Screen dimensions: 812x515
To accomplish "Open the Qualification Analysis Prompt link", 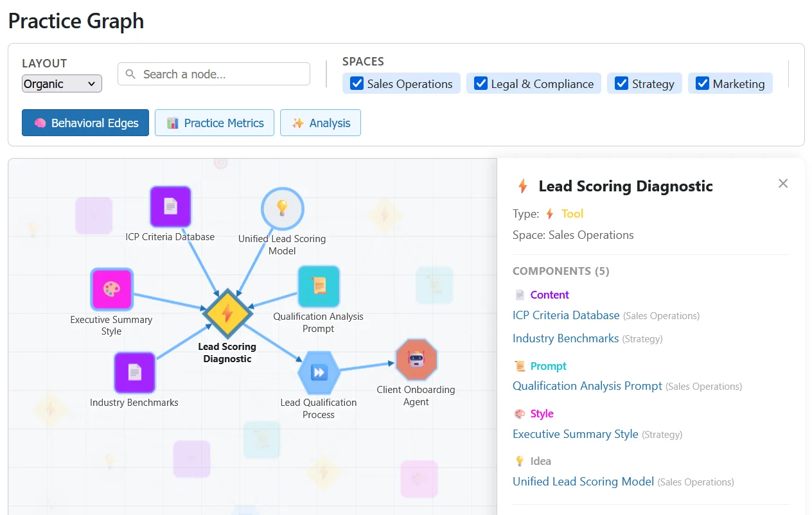I will click(x=587, y=386).
